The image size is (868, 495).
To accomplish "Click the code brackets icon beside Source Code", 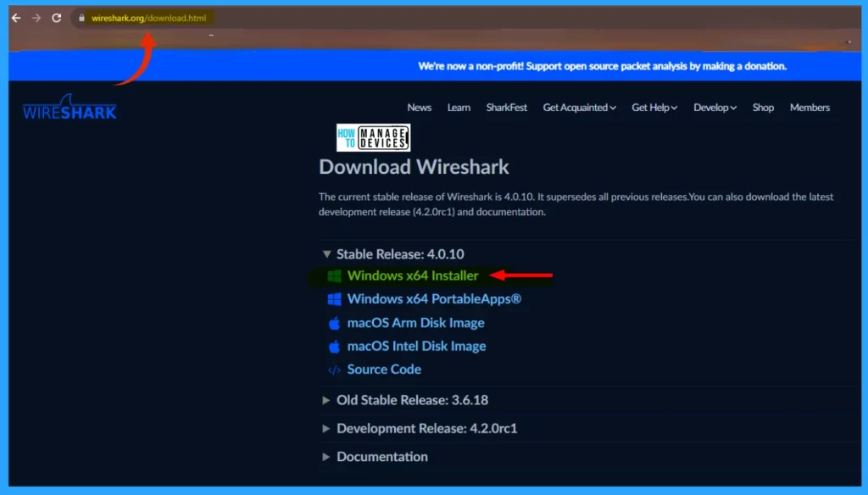I will click(334, 370).
